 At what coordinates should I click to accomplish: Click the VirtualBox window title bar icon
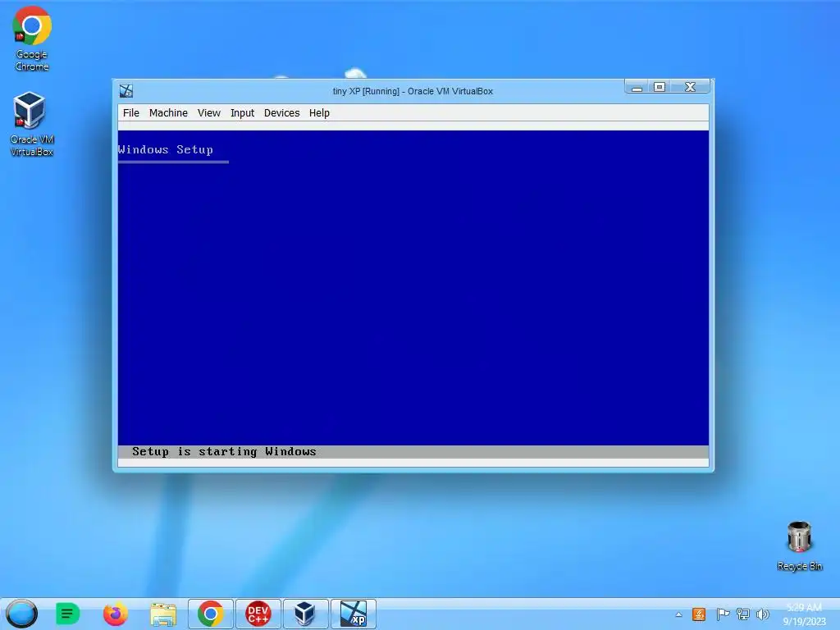coord(126,91)
